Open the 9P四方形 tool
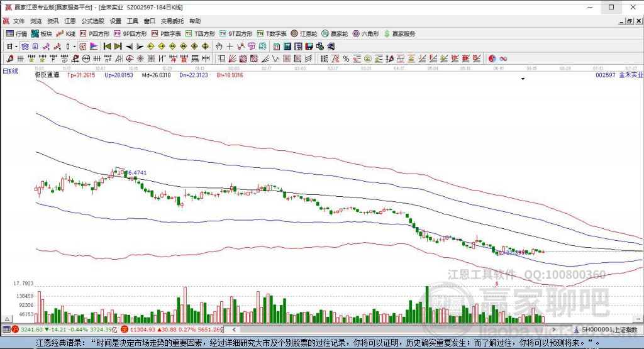Viewport: 644px width, 349px height. 130,34
